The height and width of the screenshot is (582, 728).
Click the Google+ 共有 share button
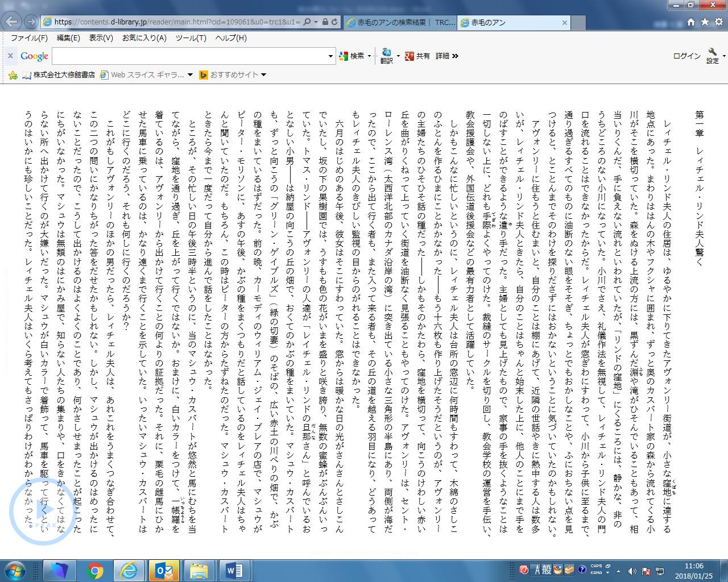(x=417, y=56)
